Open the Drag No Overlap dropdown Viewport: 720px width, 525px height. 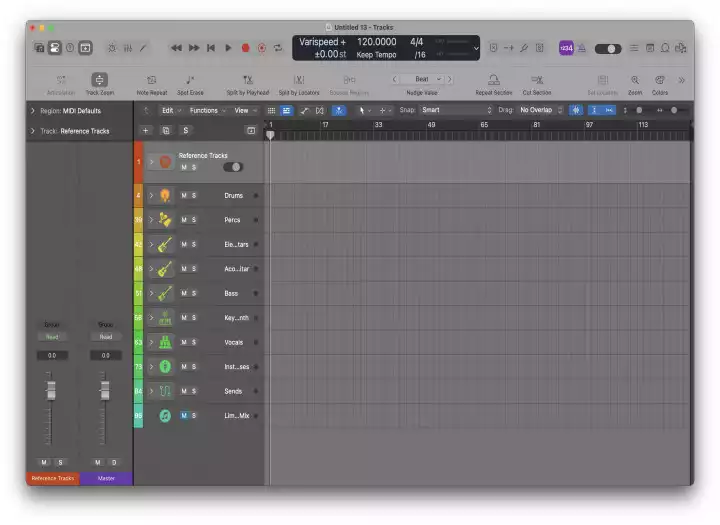540,110
